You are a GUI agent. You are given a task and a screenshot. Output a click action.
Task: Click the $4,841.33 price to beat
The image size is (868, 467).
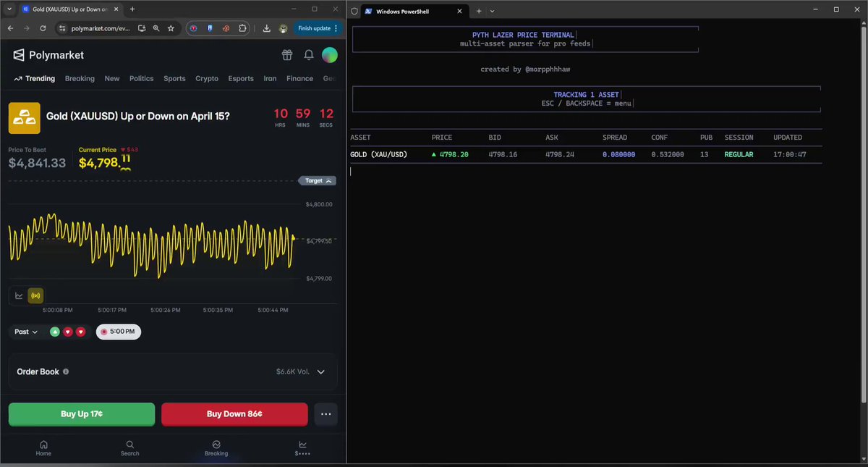pos(37,163)
